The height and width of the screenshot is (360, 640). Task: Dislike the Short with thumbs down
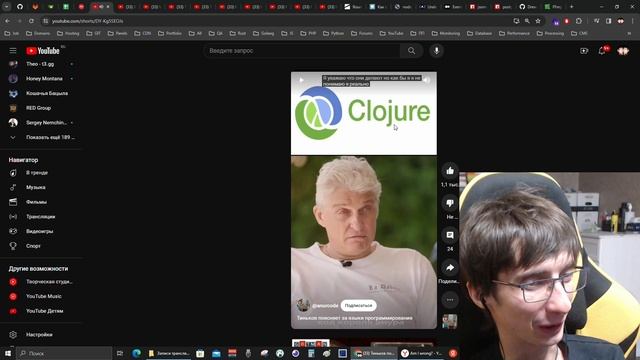[450, 203]
